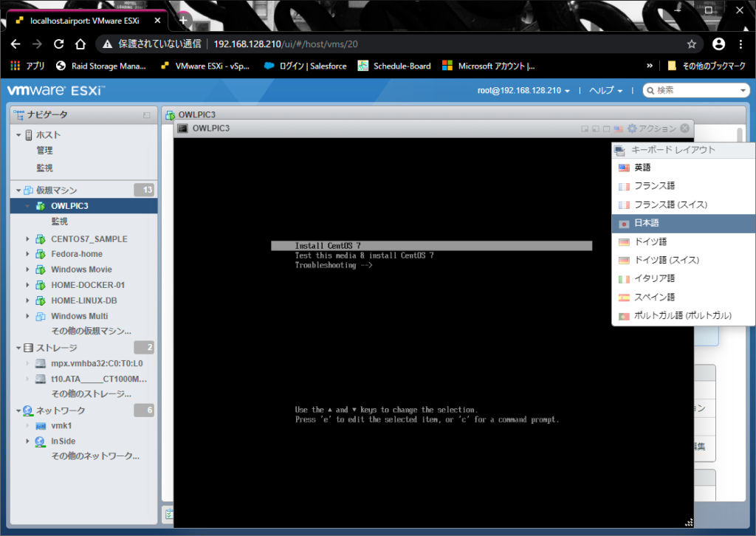Collapse the ホスト tree node

tap(18, 135)
